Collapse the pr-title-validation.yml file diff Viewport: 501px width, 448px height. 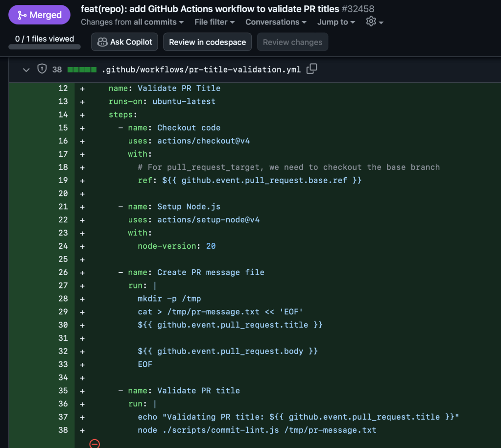click(26, 70)
